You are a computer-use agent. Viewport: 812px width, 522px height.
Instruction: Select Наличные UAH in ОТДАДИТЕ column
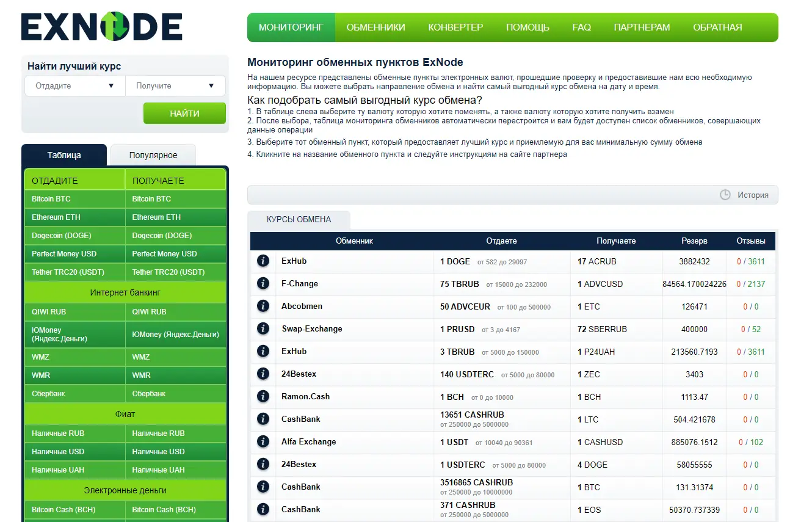74,470
